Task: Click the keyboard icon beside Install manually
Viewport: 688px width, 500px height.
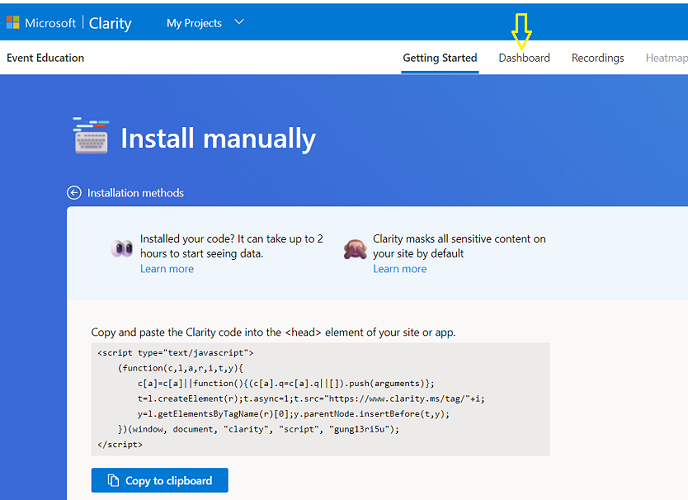Action: click(90, 136)
